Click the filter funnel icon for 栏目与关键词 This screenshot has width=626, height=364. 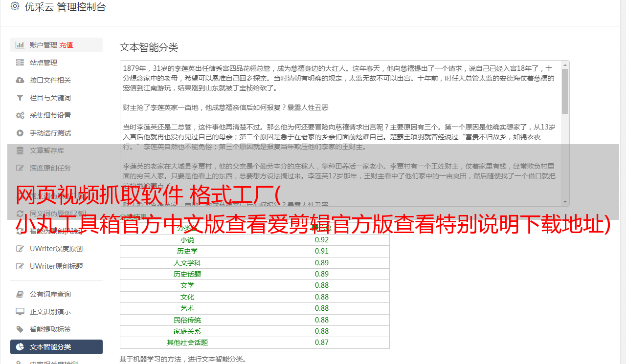20,98
